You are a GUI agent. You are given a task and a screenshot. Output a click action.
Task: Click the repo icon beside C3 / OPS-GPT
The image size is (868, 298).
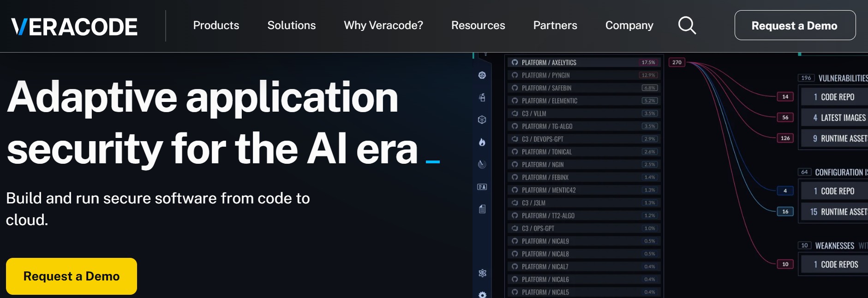[x=515, y=228]
